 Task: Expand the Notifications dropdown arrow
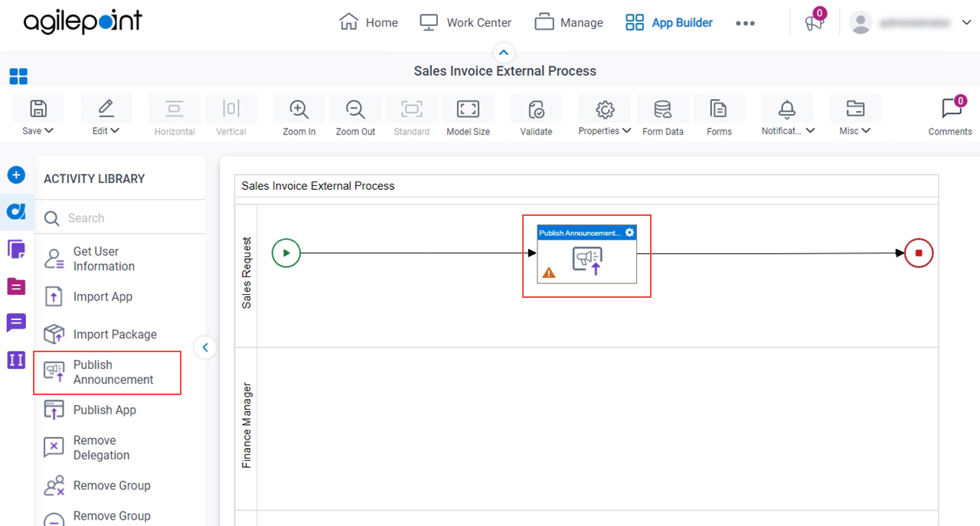[810, 131]
